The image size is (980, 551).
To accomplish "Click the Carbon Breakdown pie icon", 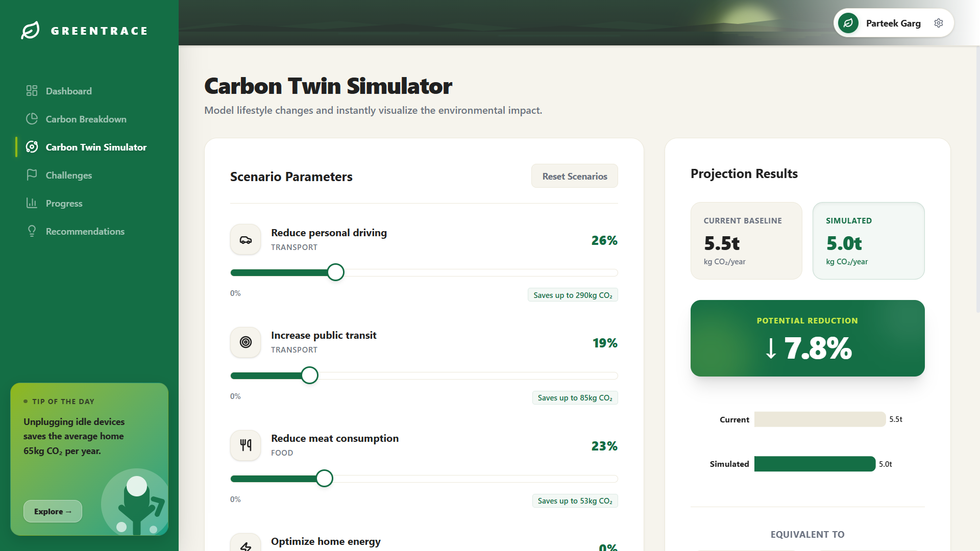I will [x=32, y=119].
